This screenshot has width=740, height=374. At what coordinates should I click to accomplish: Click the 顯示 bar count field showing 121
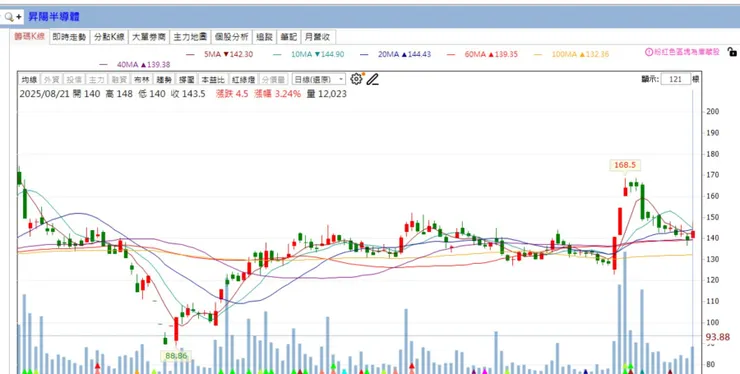[675, 79]
